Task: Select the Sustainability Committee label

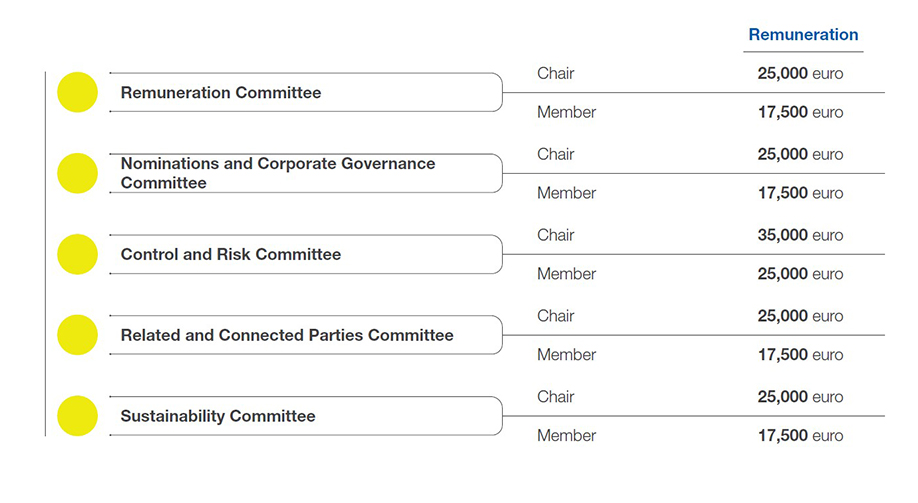Action: coord(218,416)
